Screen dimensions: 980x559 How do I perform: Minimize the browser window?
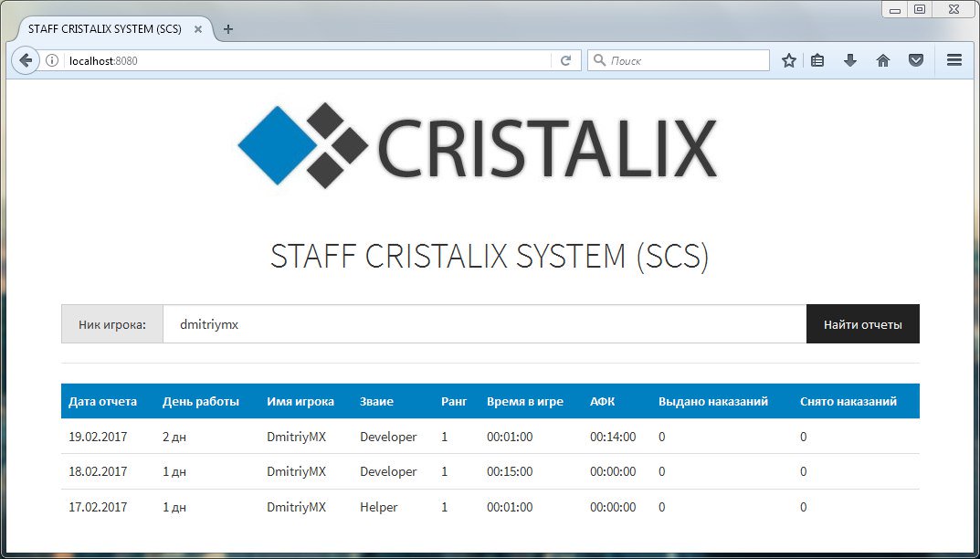(894, 9)
